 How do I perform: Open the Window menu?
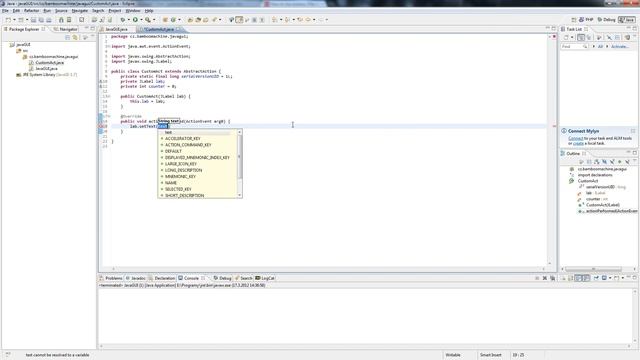133,11
